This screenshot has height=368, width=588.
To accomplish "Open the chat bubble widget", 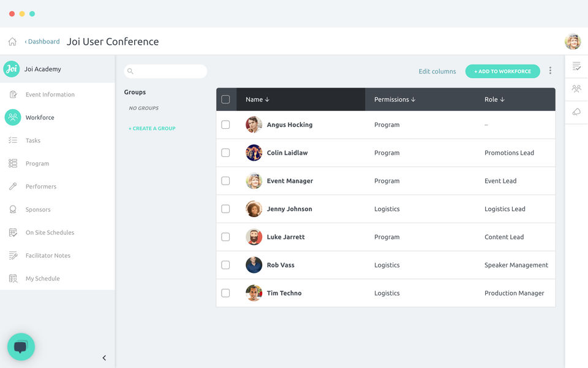I will coord(21,347).
